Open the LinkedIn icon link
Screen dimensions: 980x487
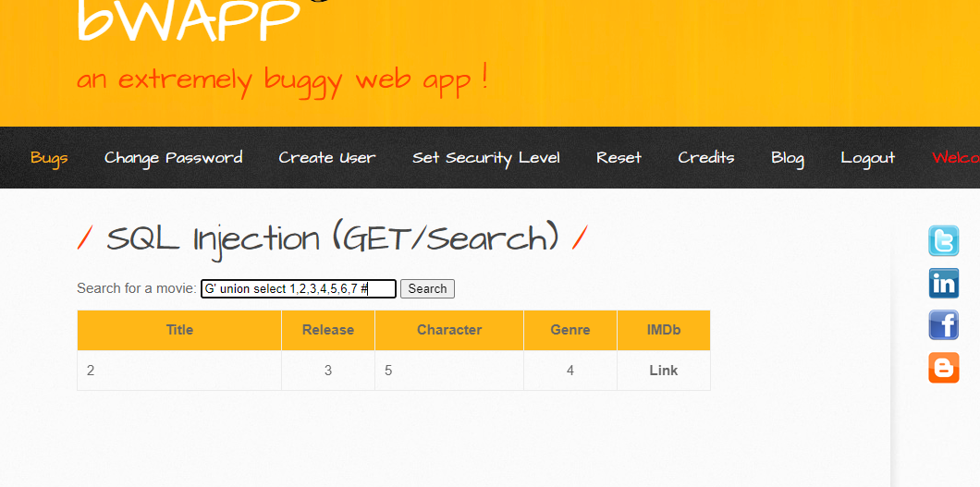(x=943, y=284)
